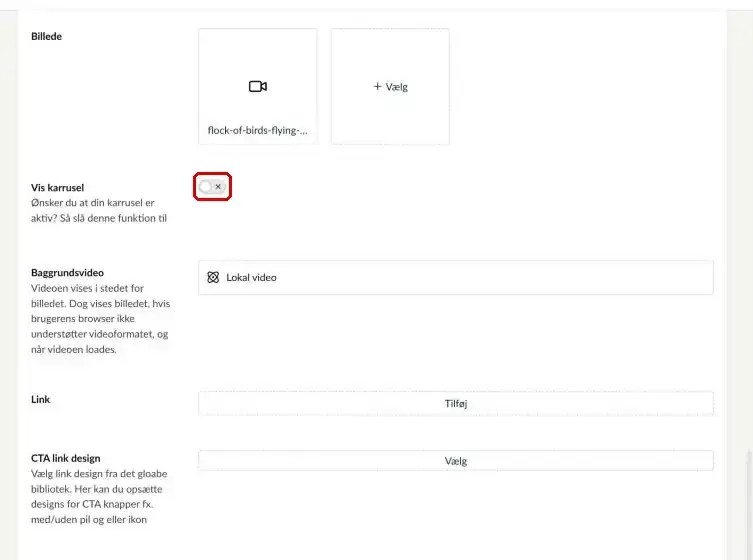Click the Baggrundsvideo help description text
The image size is (753, 560).
coord(100,319)
